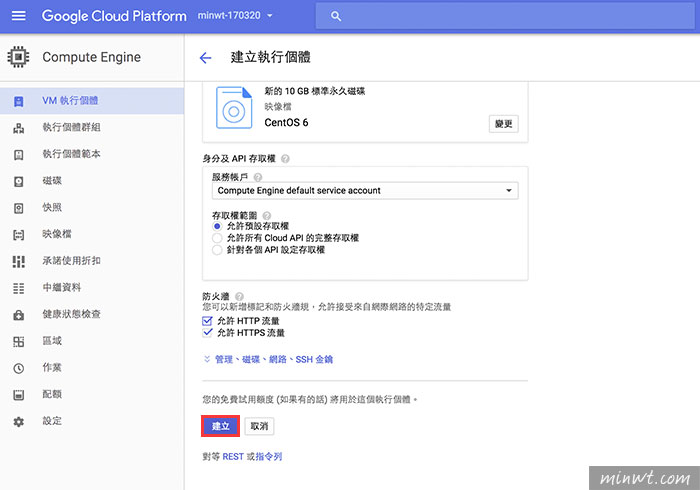Toggle 允許 HTTP 流量 checkbox
The width and height of the screenshot is (700, 490).
tap(207, 321)
